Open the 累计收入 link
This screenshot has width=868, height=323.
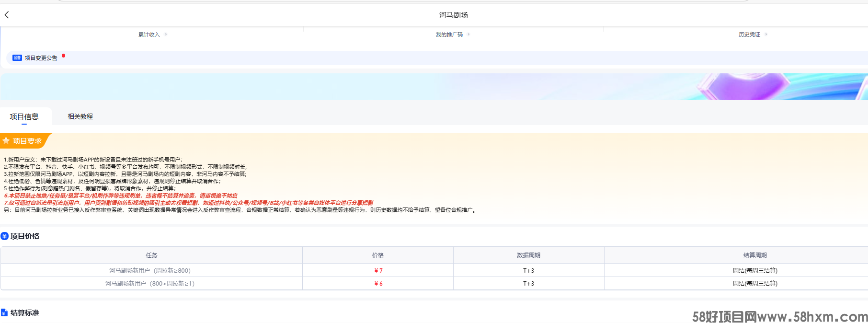[x=149, y=35]
